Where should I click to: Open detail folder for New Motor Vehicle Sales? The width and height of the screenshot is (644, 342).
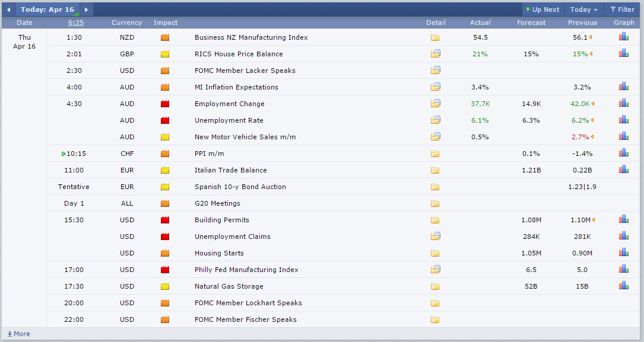(x=435, y=136)
